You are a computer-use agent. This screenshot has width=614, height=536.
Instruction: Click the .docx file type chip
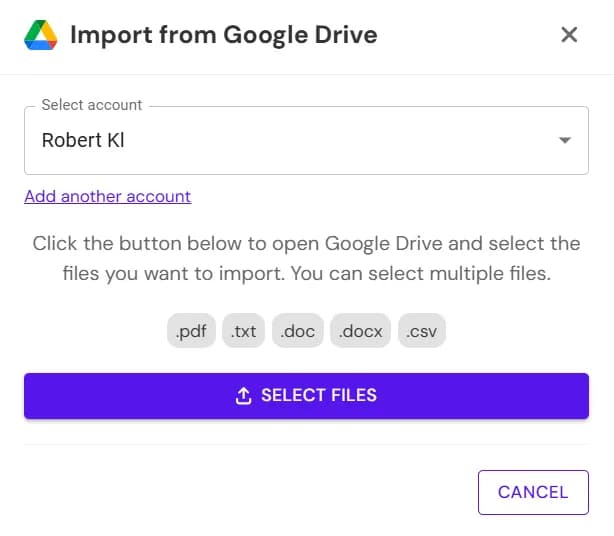coord(360,331)
